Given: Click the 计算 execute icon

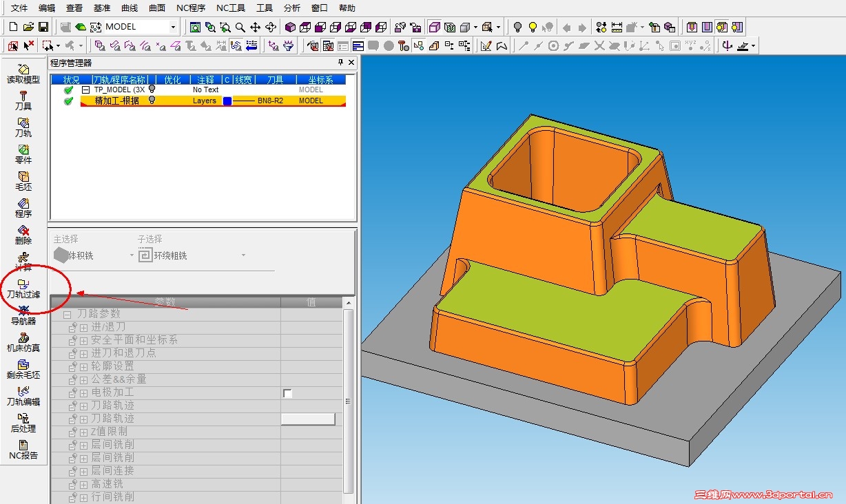Looking at the screenshot, I should [x=23, y=261].
